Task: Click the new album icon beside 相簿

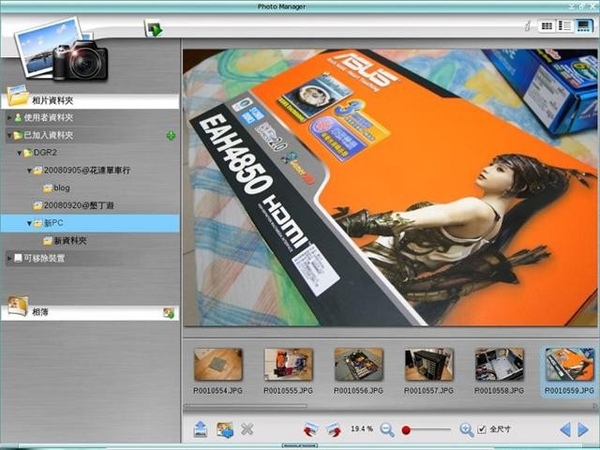Action: pyautogui.click(x=169, y=313)
